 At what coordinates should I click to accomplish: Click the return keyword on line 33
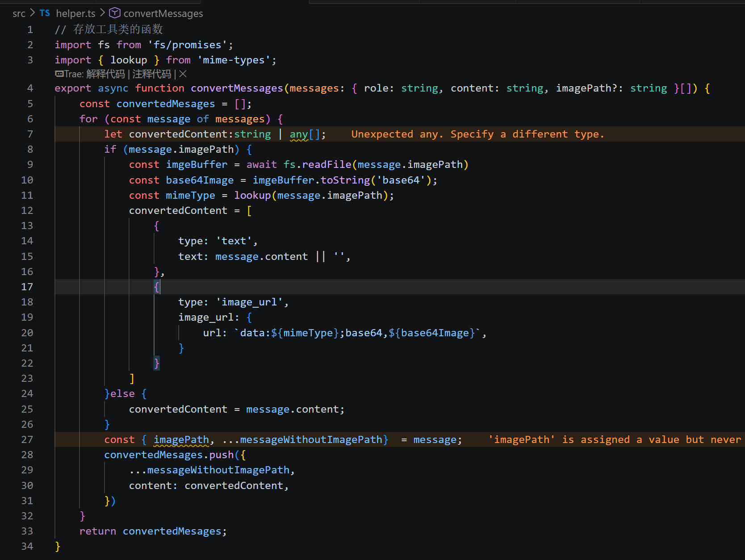(98, 531)
